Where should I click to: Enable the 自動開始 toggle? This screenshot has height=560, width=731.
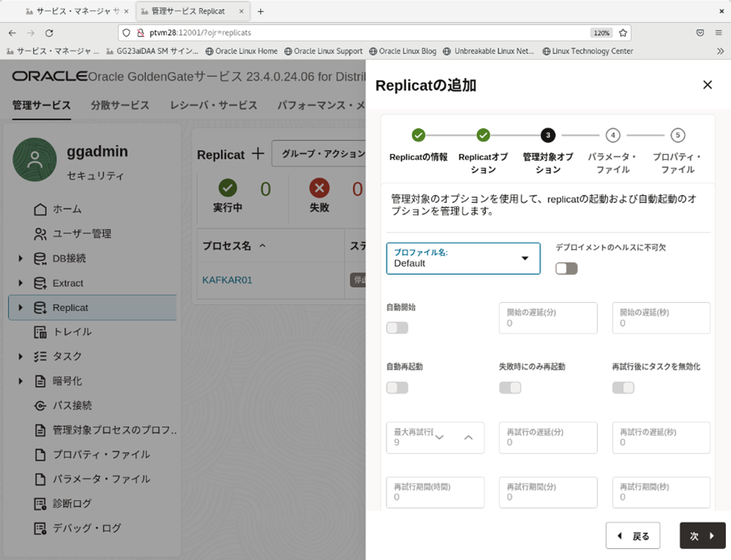[x=397, y=328]
